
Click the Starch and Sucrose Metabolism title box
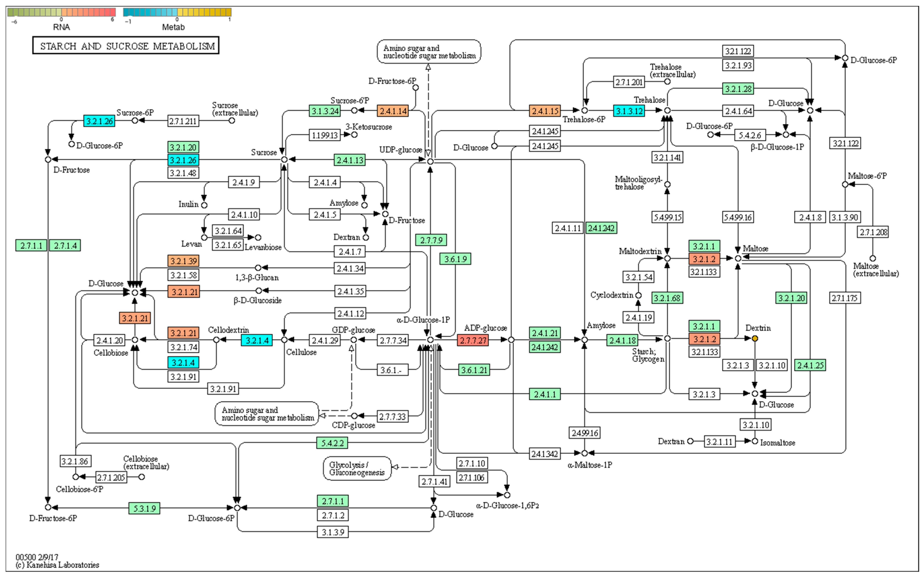tap(126, 46)
